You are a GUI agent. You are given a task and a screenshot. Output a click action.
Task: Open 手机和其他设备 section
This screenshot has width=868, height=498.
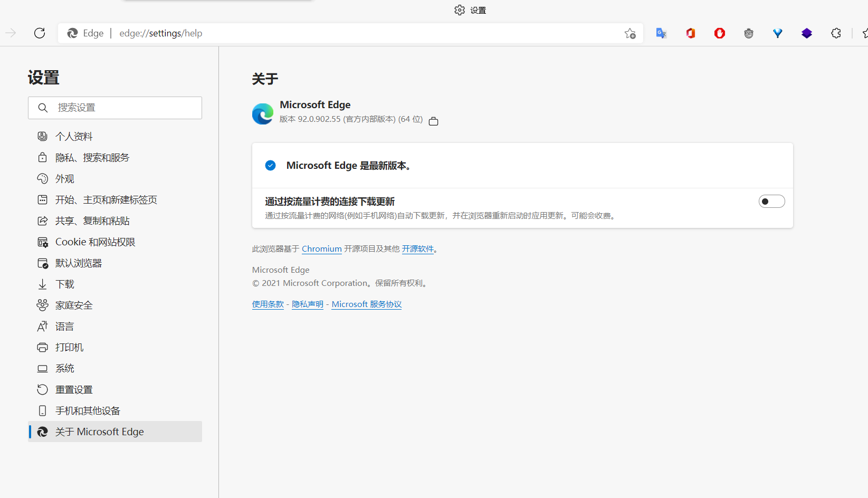115,410
